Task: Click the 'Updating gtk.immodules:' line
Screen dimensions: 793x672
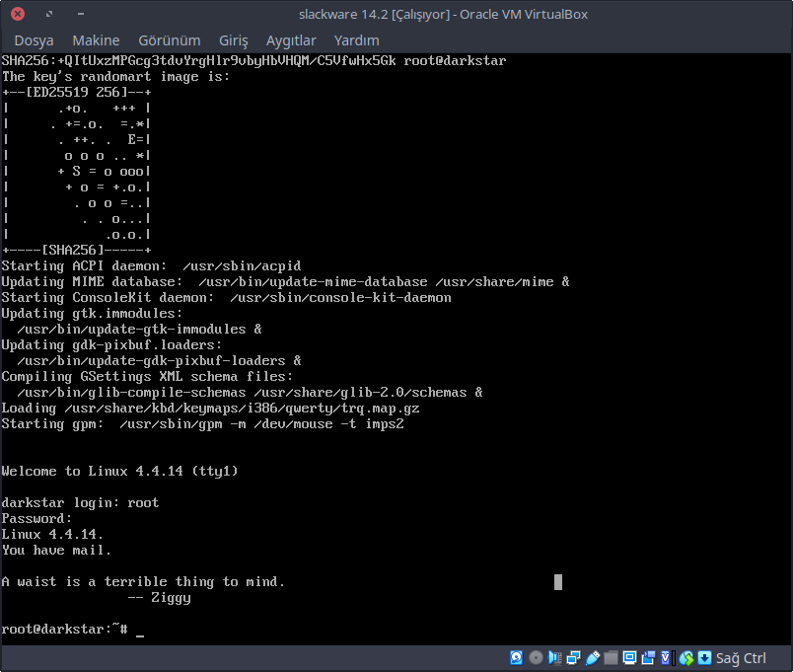Action: point(92,313)
